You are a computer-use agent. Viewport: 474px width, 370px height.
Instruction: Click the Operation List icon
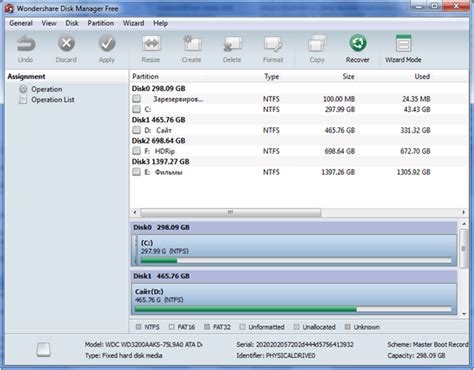[23, 100]
